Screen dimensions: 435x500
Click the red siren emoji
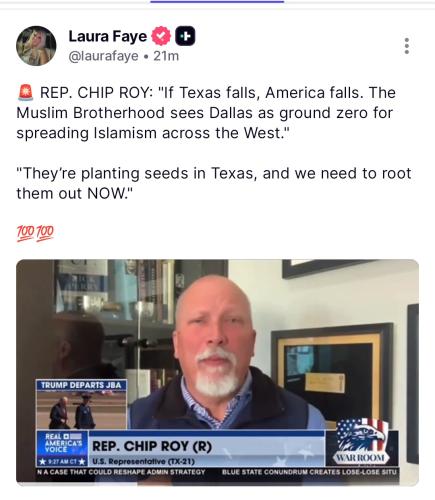[x=26, y=93]
